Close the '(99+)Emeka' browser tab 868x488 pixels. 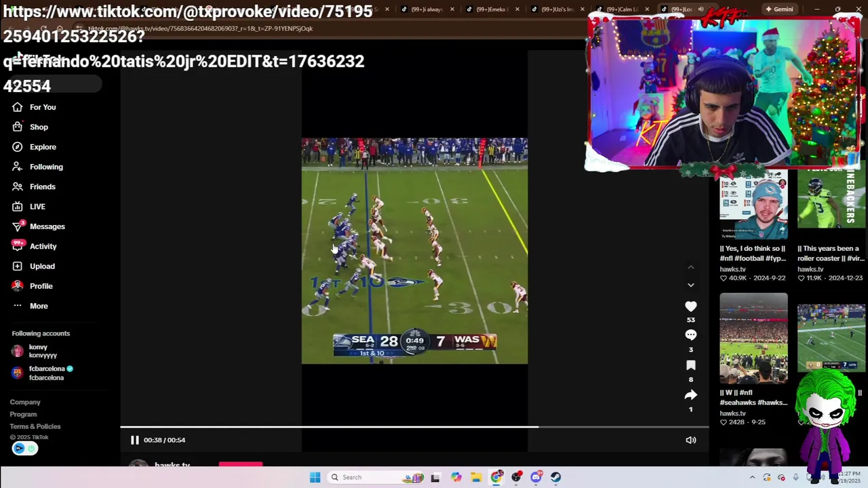coord(517,9)
